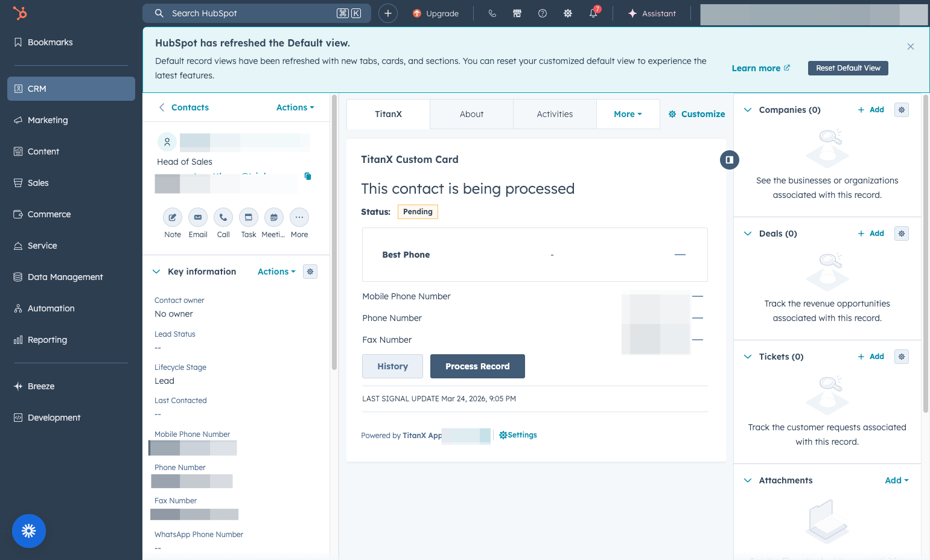Switch to the About tab
This screenshot has height=560, width=930.
pyautogui.click(x=471, y=114)
